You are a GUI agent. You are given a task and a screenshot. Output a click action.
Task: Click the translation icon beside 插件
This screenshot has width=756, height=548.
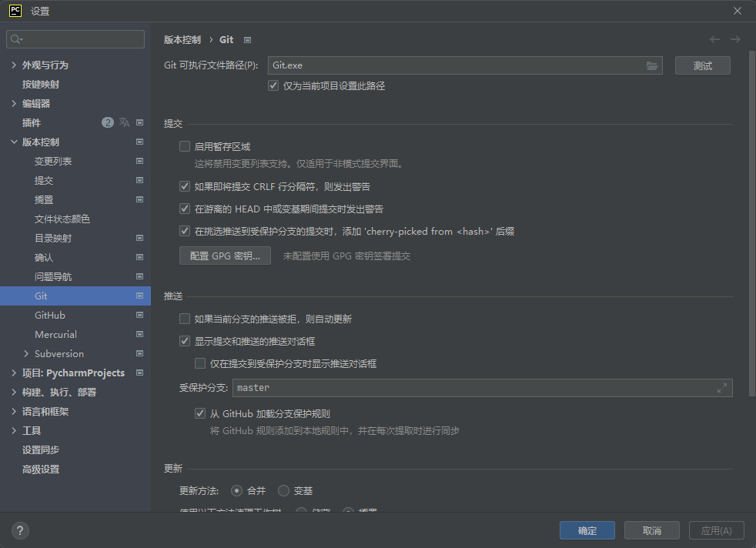(x=125, y=122)
